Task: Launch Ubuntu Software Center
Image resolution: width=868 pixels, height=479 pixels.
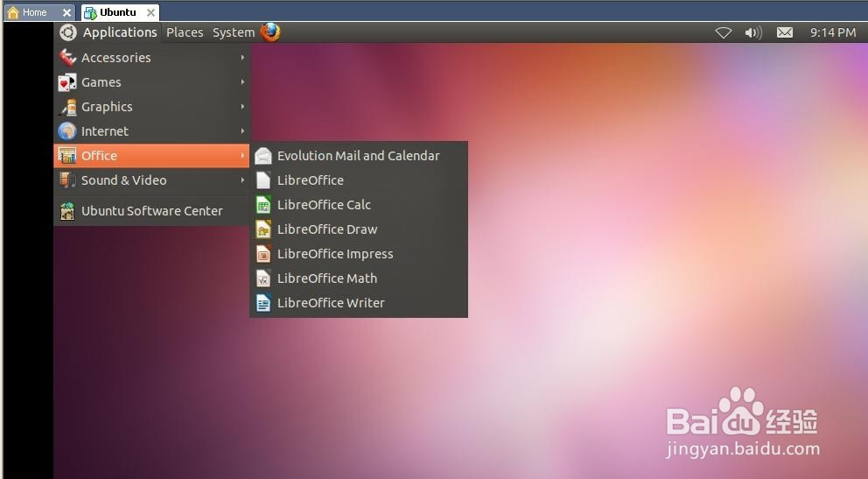Action: pyautogui.click(x=151, y=211)
